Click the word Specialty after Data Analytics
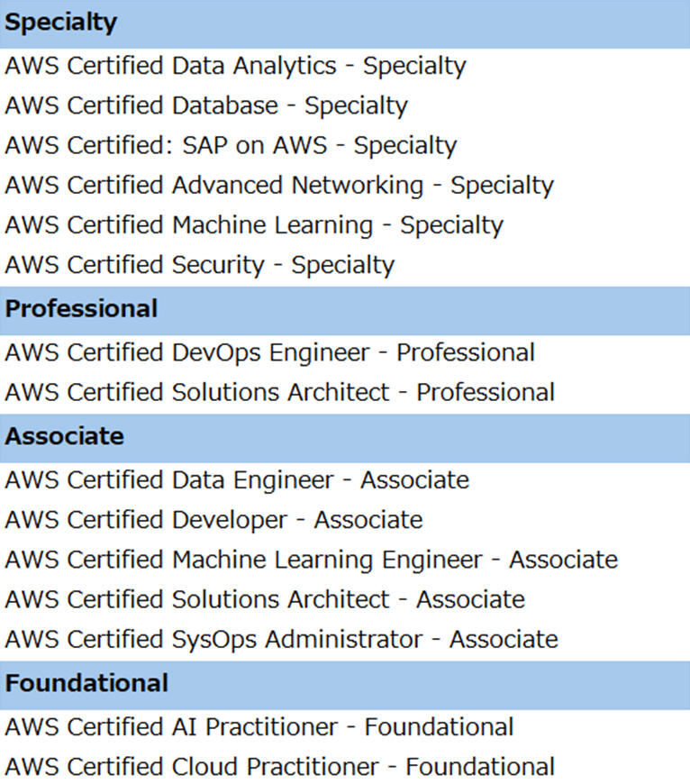Viewport: 690px width, 784px height. click(x=414, y=67)
